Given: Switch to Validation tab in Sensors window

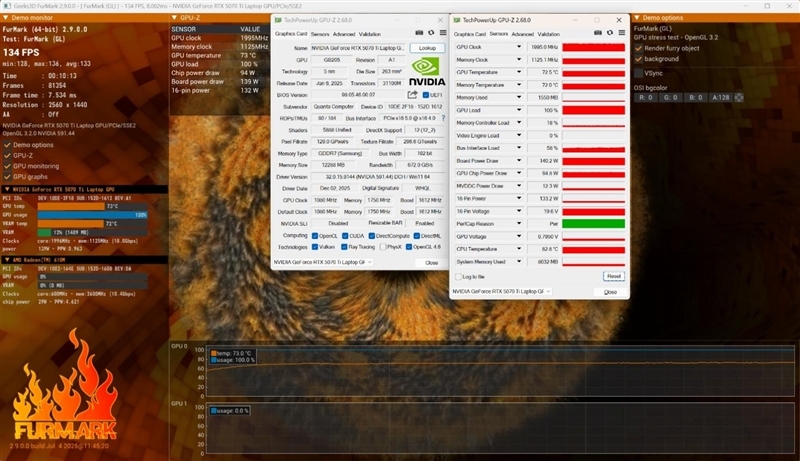Looking at the screenshot, I should tap(548, 34).
